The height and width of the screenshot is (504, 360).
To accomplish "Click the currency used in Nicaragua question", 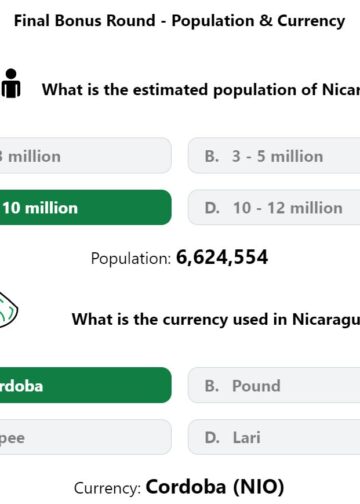I will pyautogui.click(x=216, y=319).
